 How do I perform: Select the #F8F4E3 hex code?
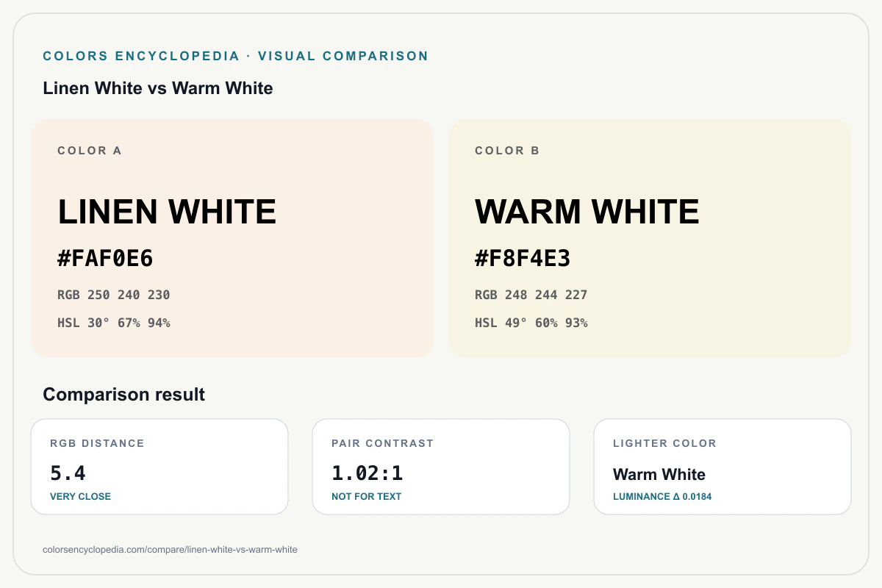pyautogui.click(x=523, y=259)
